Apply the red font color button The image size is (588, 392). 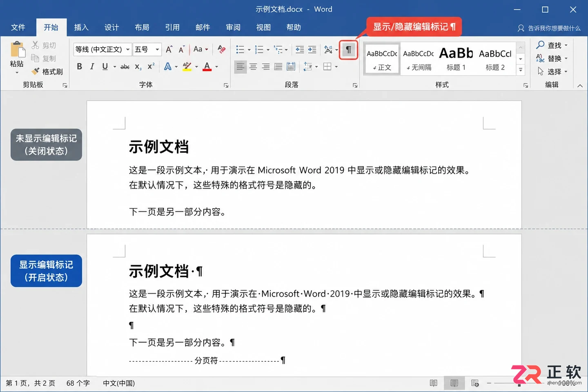(207, 67)
